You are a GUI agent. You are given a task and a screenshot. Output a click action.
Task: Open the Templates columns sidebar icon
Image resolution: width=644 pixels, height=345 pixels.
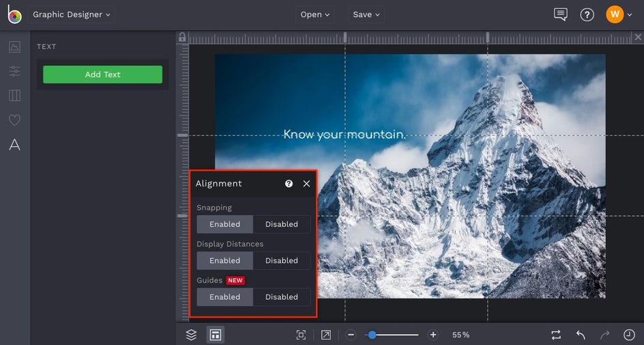pyautogui.click(x=14, y=96)
